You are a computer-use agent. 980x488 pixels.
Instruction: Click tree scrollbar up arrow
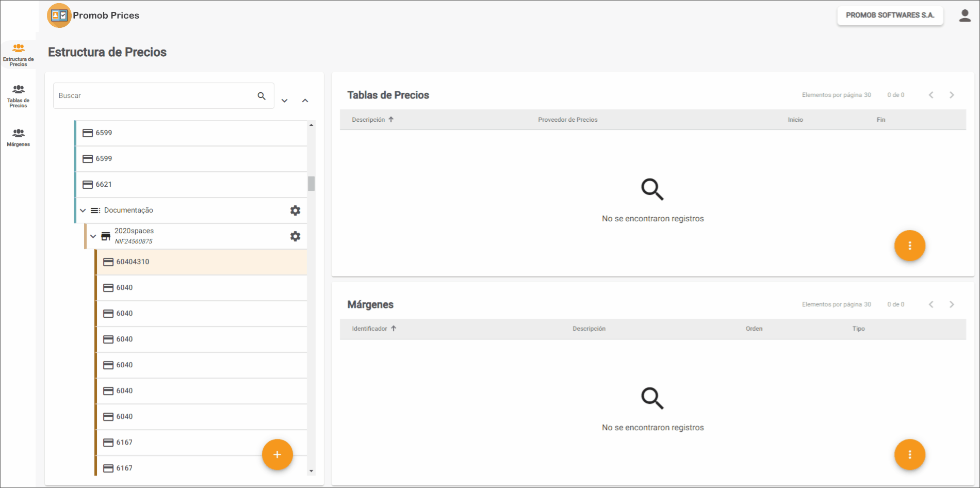[x=311, y=125]
